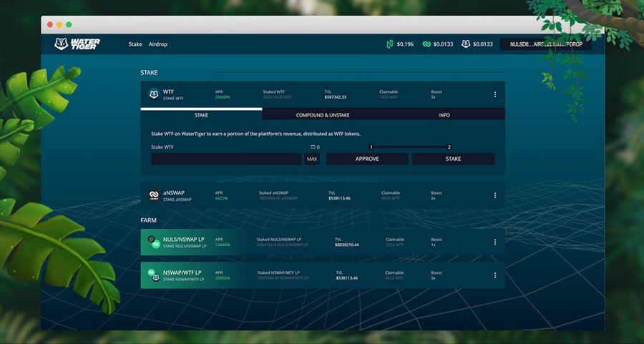Click the NSWAP token price icon
This screenshot has width=644, height=344.
pyautogui.click(x=426, y=44)
